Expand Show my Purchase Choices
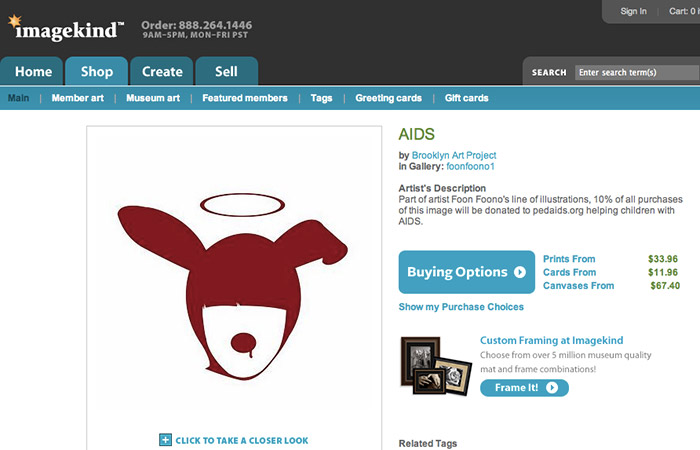The height and width of the screenshot is (450, 700). 461,307
